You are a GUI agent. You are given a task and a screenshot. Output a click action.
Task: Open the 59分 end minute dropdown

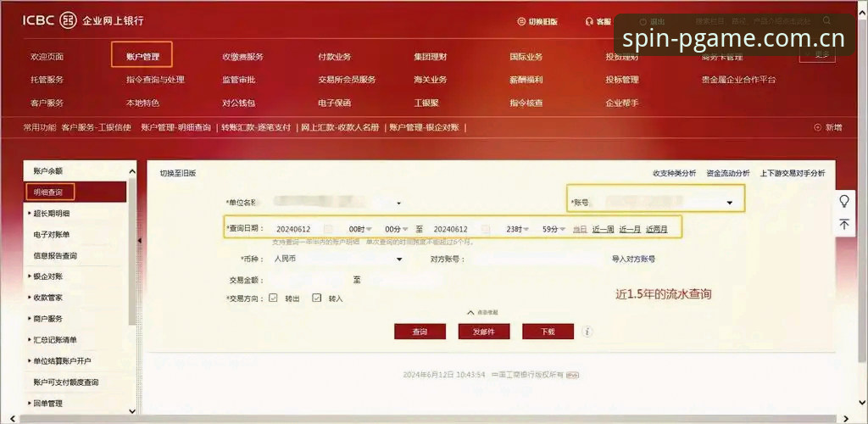562,229
